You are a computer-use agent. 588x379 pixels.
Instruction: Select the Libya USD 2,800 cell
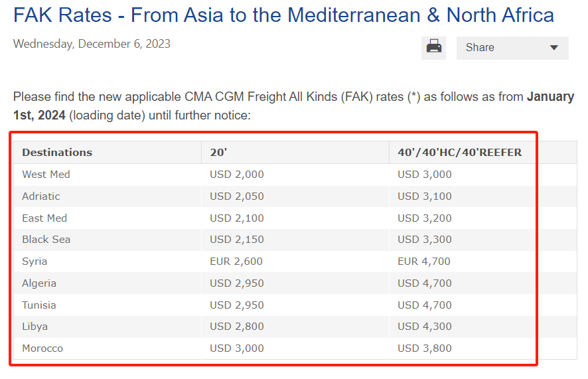tap(236, 327)
